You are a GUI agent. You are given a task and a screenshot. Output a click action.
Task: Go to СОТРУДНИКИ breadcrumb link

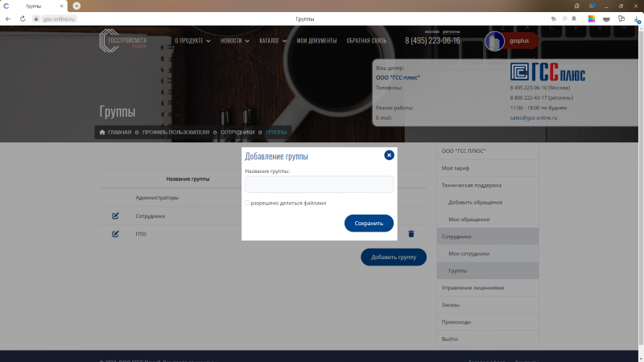(237, 132)
